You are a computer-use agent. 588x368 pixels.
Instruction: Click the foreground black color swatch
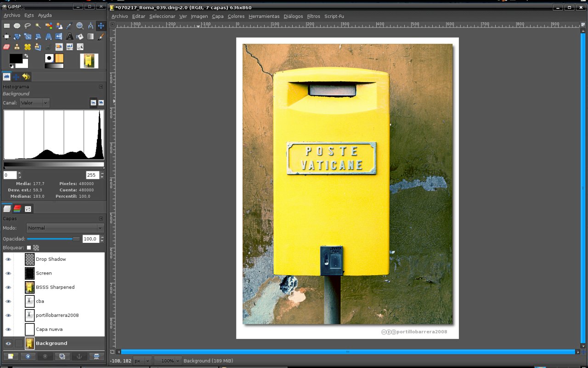coord(16,58)
